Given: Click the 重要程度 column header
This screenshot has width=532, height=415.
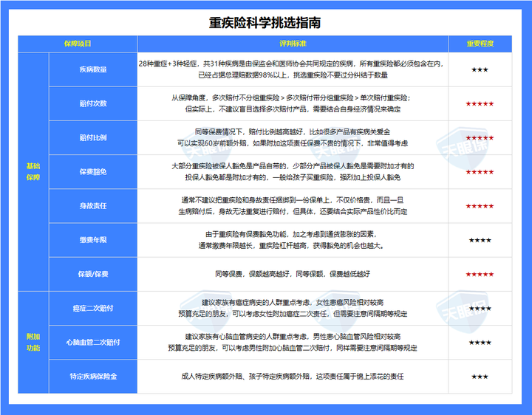Looking at the screenshot, I should 479,44.
